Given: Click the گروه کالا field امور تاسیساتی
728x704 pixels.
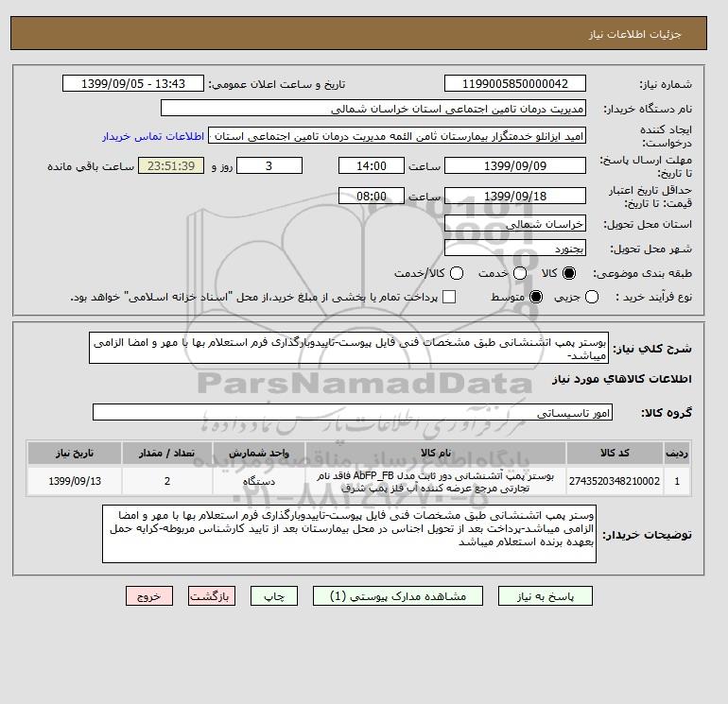Looking at the screenshot, I should 353,412.
